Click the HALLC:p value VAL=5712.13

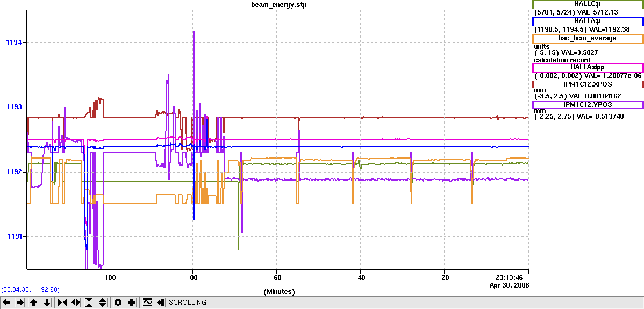pos(598,12)
